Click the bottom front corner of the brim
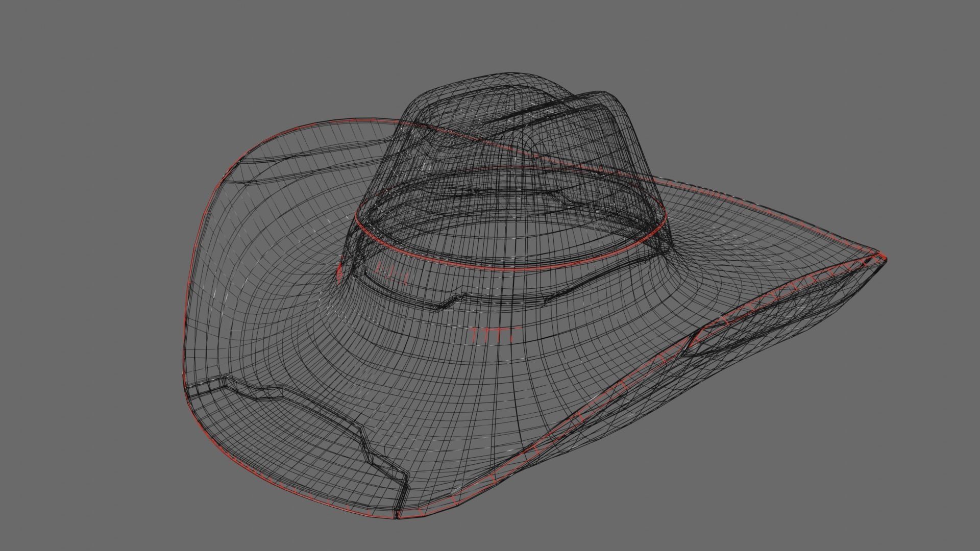Image resolution: width=980 pixels, height=551 pixels. tap(397, 518)
